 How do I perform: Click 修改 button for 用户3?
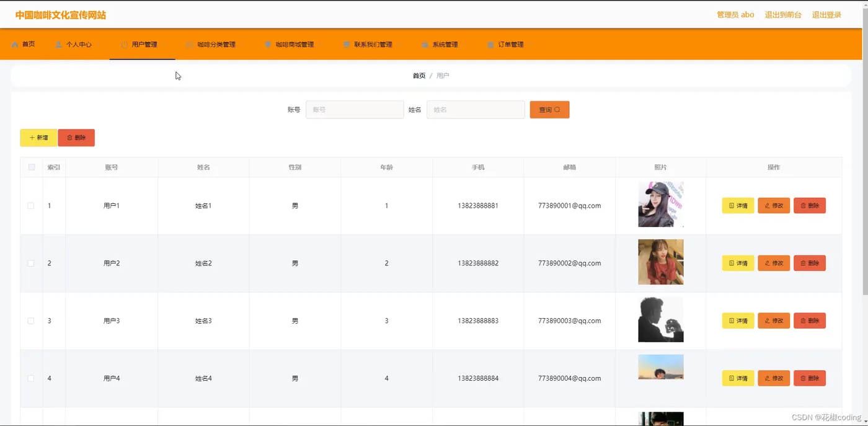[774, 321]
